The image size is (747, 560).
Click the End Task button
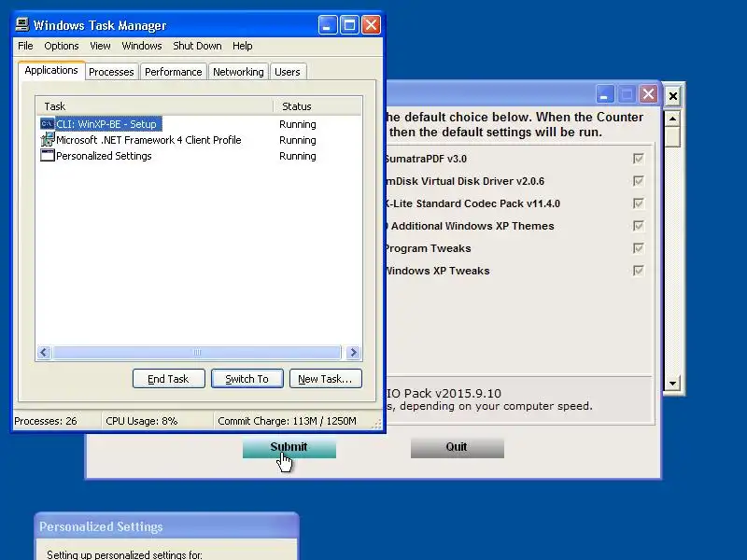tap(169, 379)
